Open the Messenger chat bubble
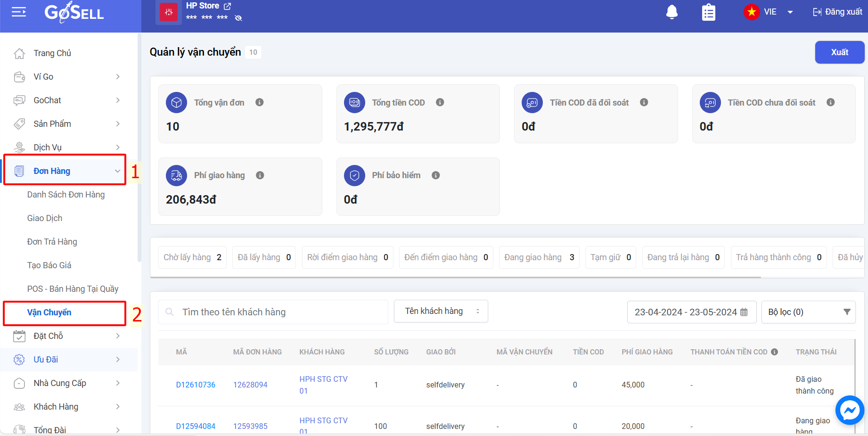 pyautogui.click(x=850, y=410)
